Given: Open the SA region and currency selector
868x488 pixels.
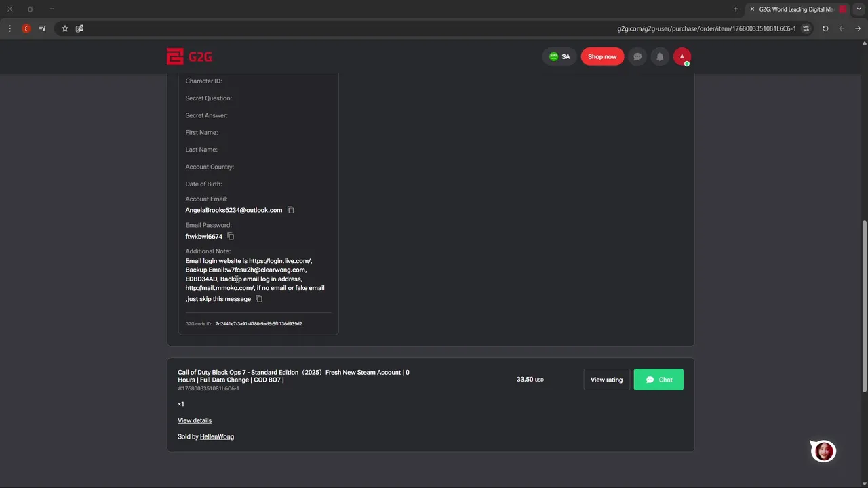Looking at the screenshot, I should tap(559, 57).
